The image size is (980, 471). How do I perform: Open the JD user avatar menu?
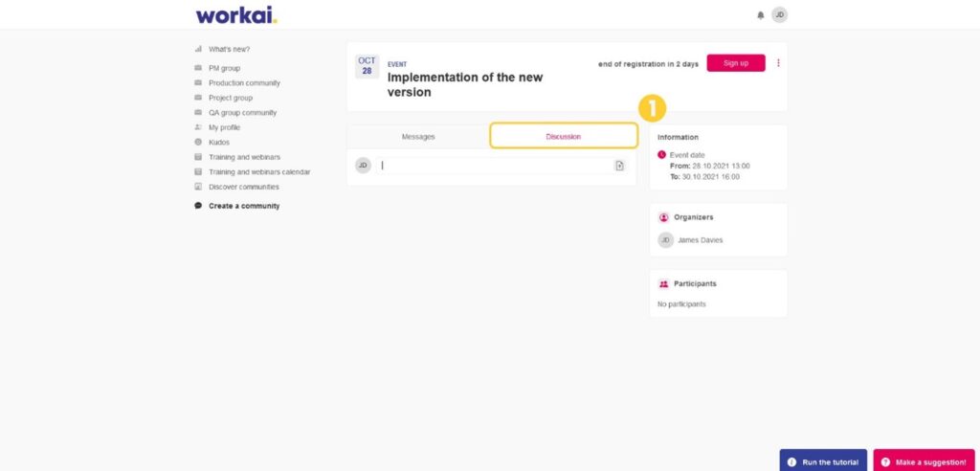point(779,15)
